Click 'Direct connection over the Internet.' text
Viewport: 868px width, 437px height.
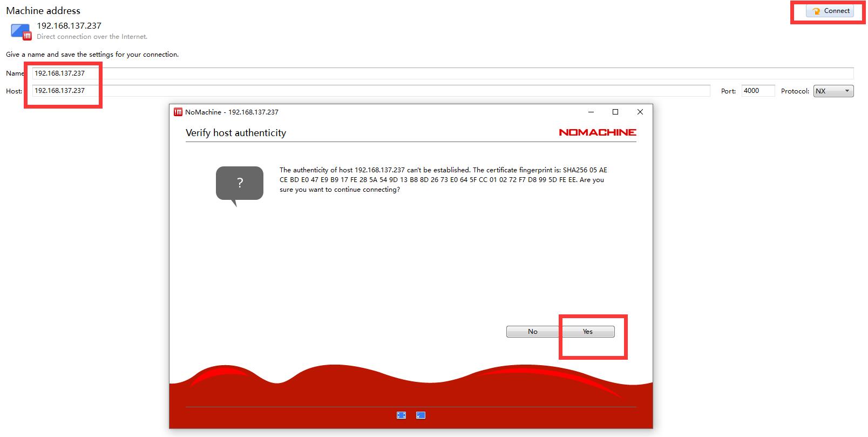tap(92, 37)
